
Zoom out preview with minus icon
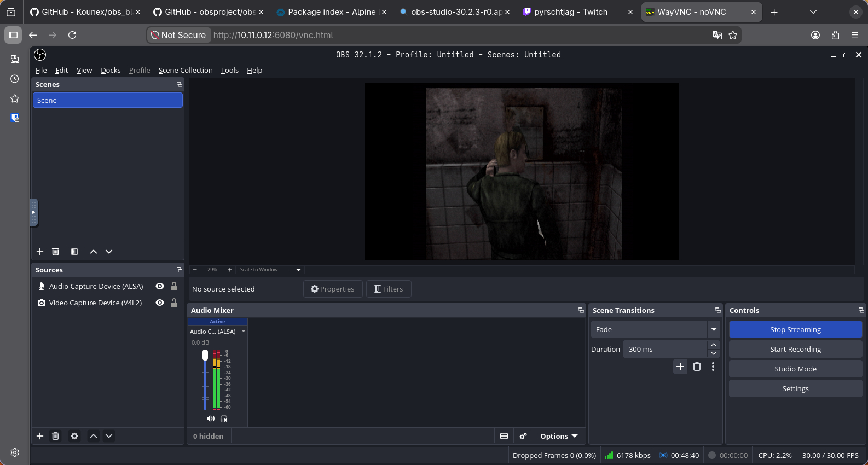click(x=195, y=270)
